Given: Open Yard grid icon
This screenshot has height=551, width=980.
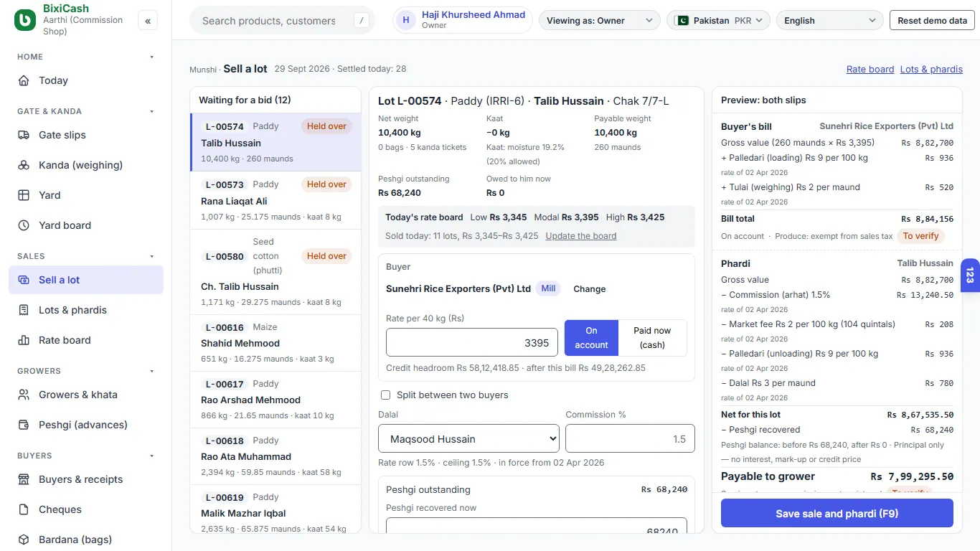Looking at the screenshot, I should [24, 195].
